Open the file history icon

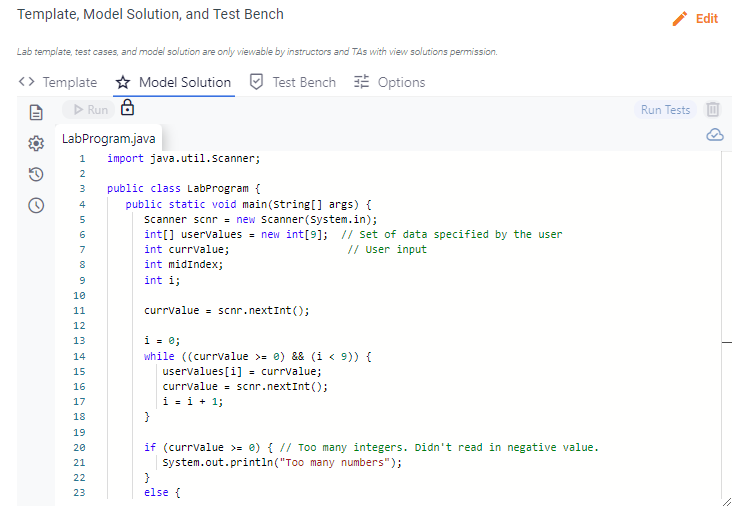[36, 174]
